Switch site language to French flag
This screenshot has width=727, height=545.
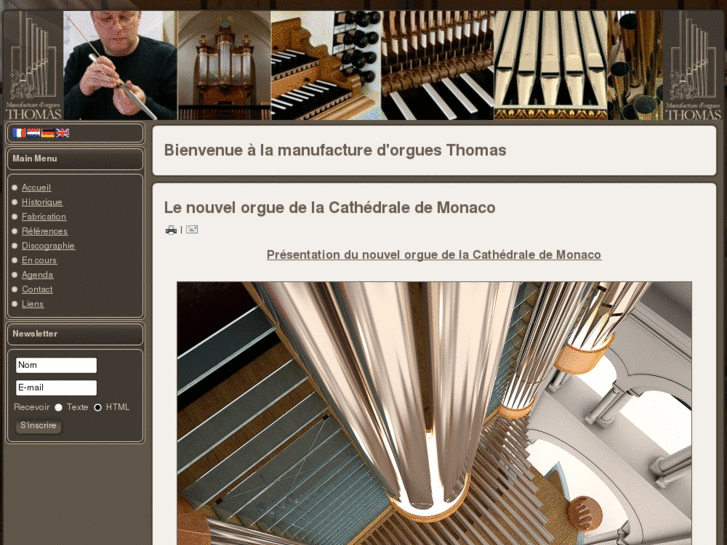click(19, 133)
